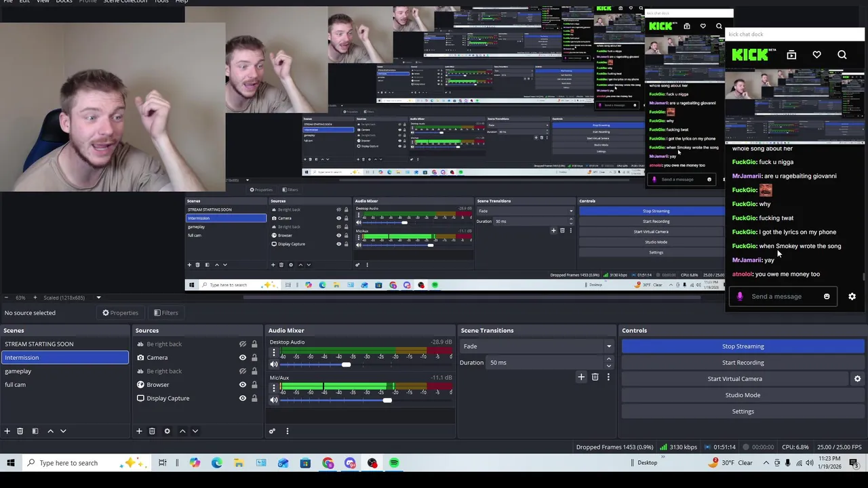Remove selected scene using Scenes trash icon
The width and height of the screenshot is (868, 488).
(20, 431)
